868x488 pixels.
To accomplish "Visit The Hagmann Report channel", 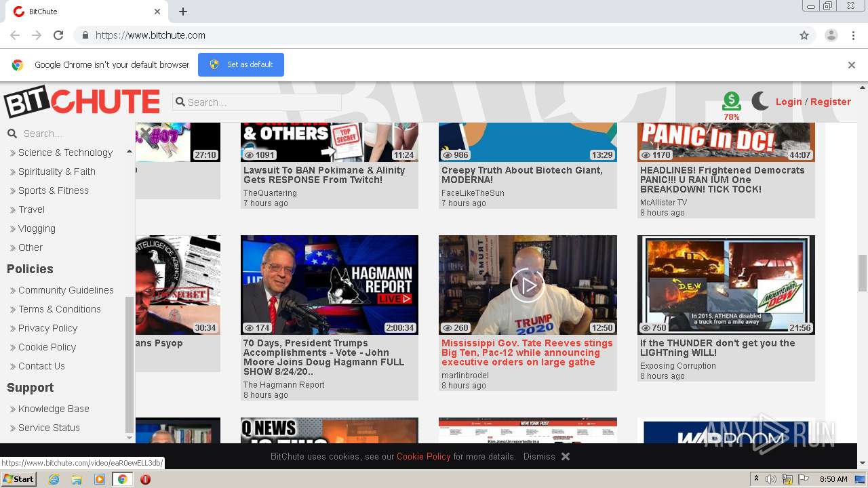I will point(284,385).
